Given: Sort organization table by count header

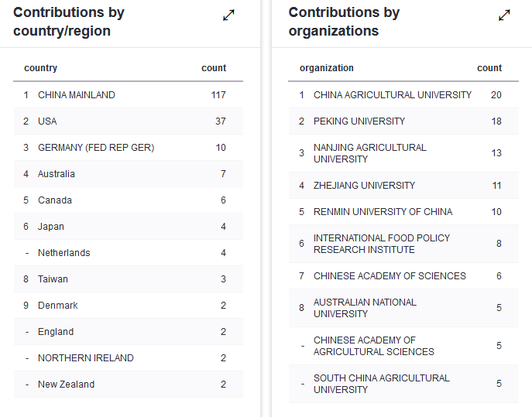Looking at the screenshot, I should (489, 68).
